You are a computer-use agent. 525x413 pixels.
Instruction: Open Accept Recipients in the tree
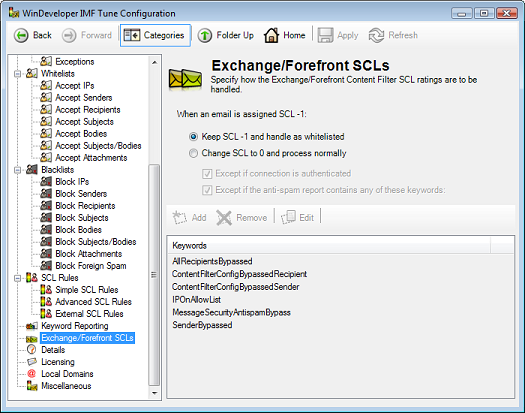point(88,110)
